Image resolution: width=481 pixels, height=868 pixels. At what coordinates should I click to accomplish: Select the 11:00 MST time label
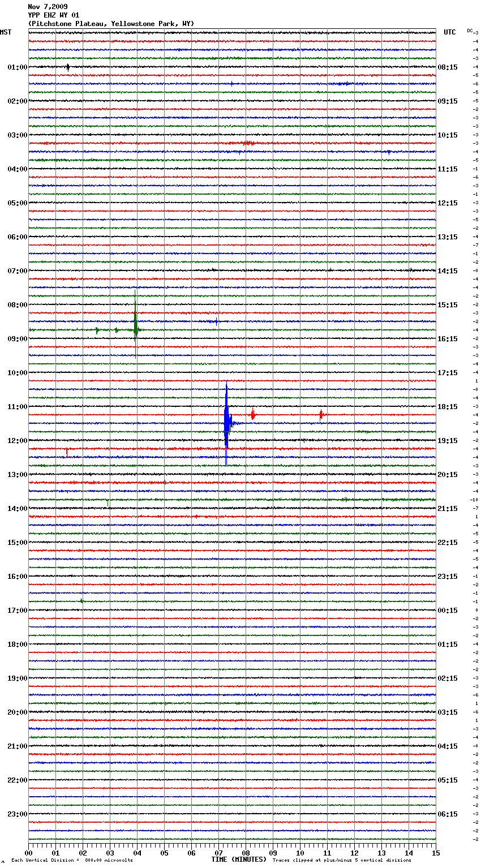coord(18,407)
